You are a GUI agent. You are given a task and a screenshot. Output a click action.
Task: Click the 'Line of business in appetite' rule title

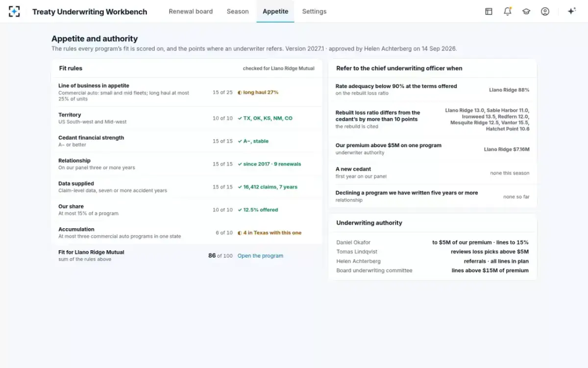tap(94, 86)
